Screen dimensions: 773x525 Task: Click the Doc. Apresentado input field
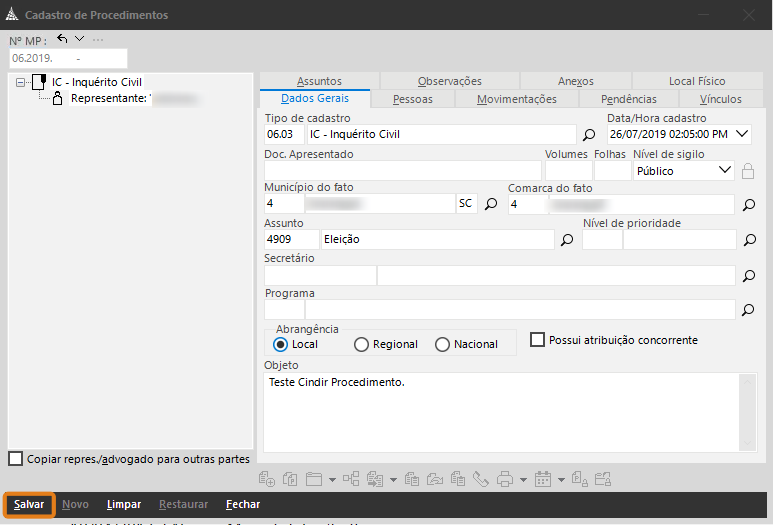pos(403,171)
